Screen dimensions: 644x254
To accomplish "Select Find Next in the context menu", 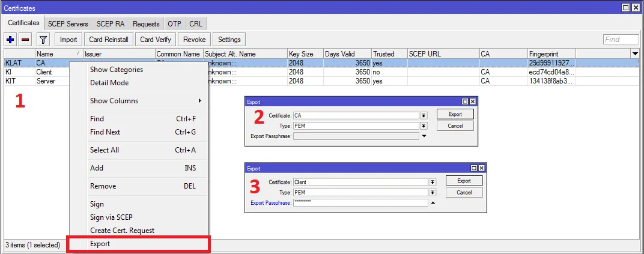I will [x=139, y=132].
